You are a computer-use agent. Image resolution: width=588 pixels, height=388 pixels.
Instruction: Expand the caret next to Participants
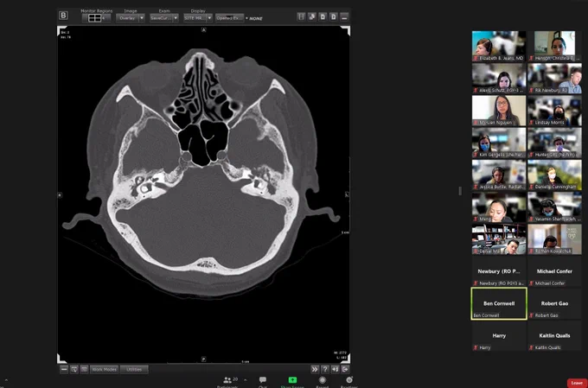click(246, 379)
